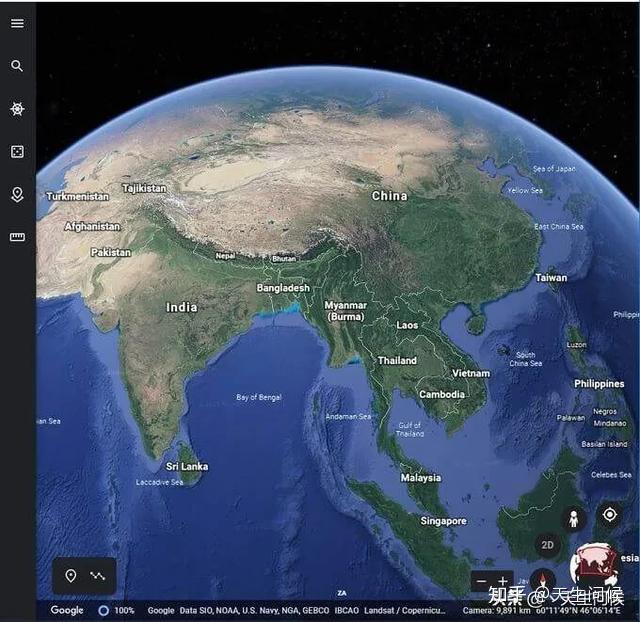Click the compass north indicator
Image resolution: width=640 pixels, height=622 pixels.
point(542,580)
